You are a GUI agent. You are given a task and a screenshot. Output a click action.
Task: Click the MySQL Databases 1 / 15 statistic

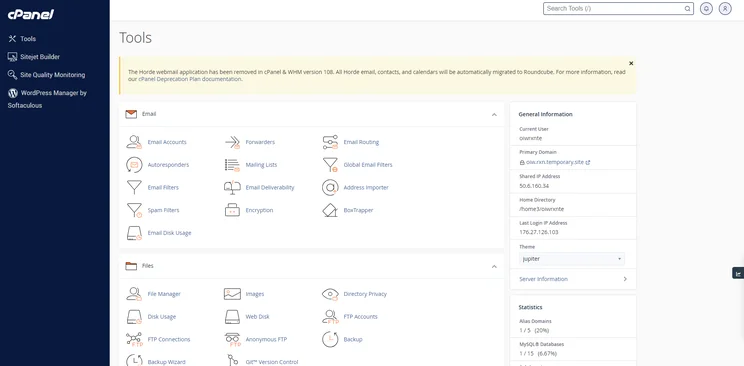(538, 353)
